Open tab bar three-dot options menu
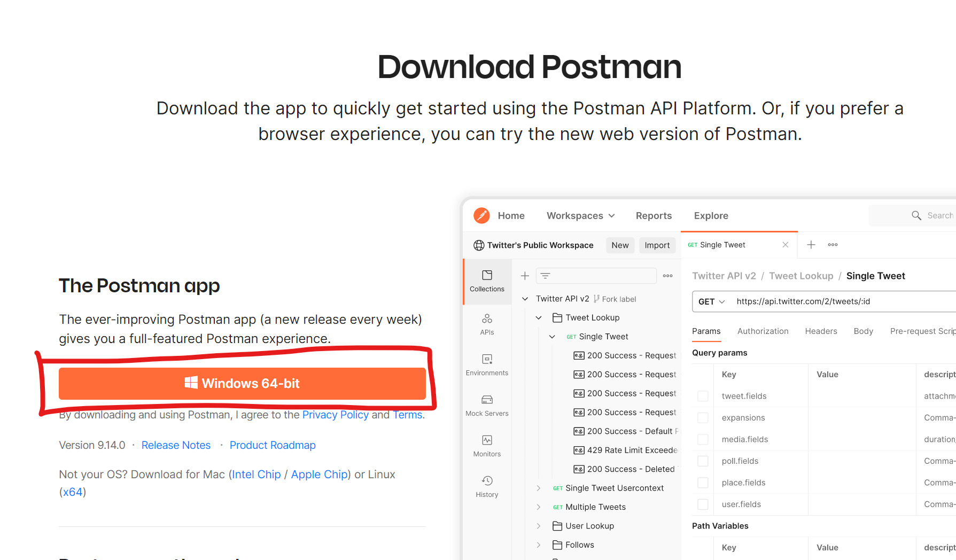 [x=833, y=245]
